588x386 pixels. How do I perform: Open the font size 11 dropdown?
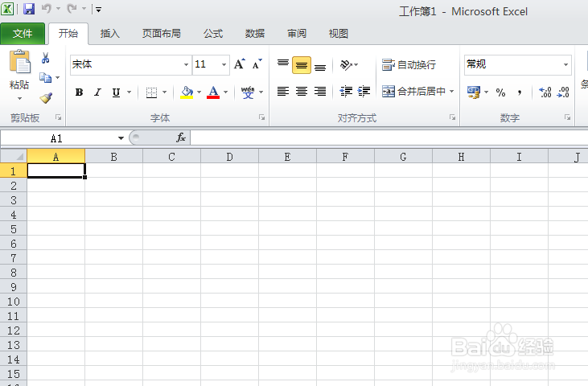pyautogui.click(x=224, y=64)
